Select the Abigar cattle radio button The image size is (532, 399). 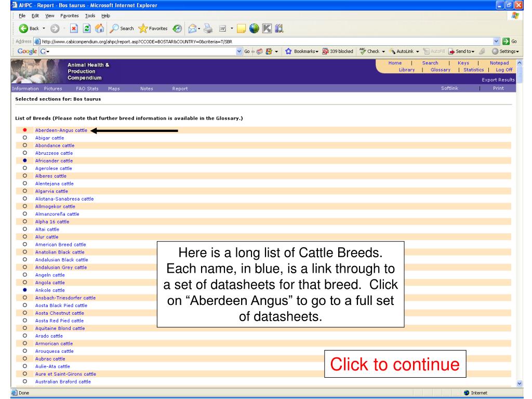[x=25, y=138]
